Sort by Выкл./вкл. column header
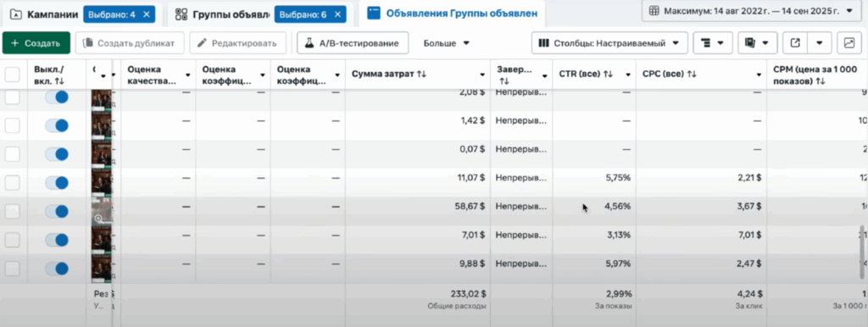Screen dimensions: 868x327 tap(50, 75)
